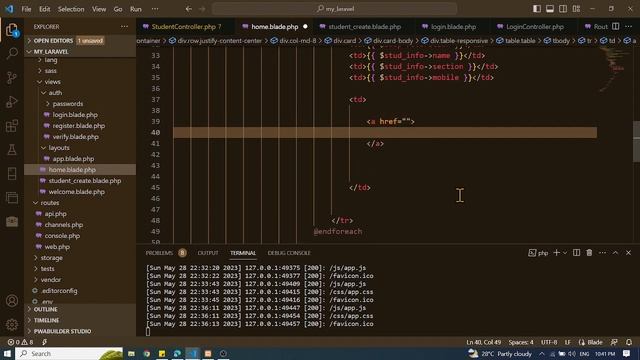Open terminal panel more actions ellipsis
The height and width of the screenshot is (360, 640).
pyautogui.click(x=602, y=253)
